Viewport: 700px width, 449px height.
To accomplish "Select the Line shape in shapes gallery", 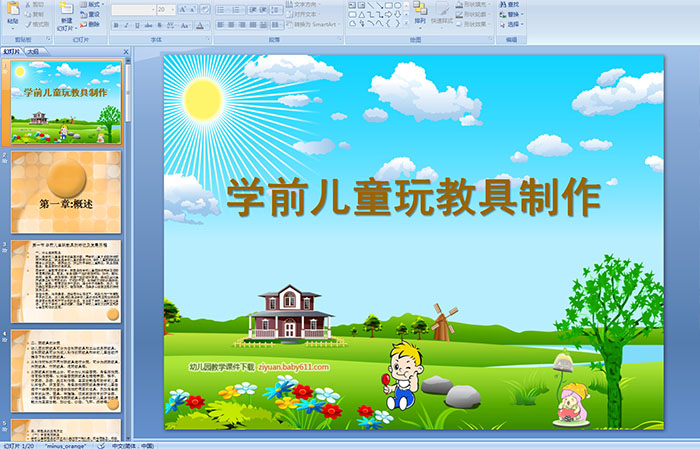I will tap(371, 5).
